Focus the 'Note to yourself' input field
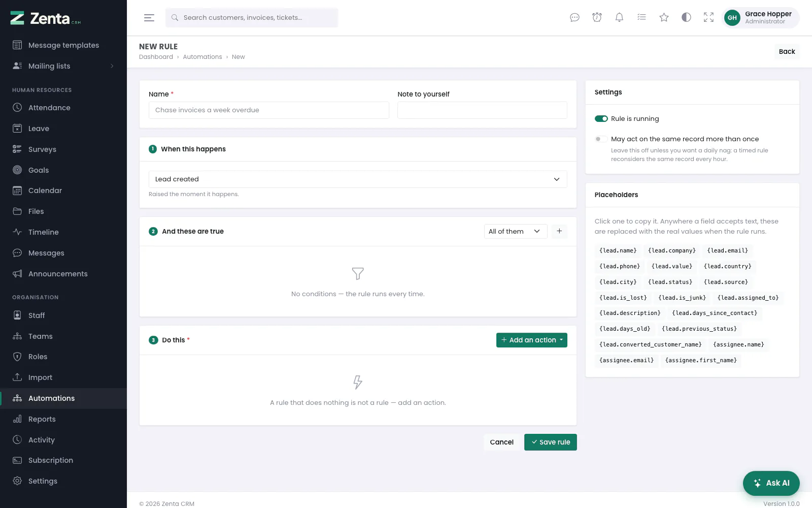Image resolution: width=812 pixels, height=508 pixels. click(x=482, y=110)
